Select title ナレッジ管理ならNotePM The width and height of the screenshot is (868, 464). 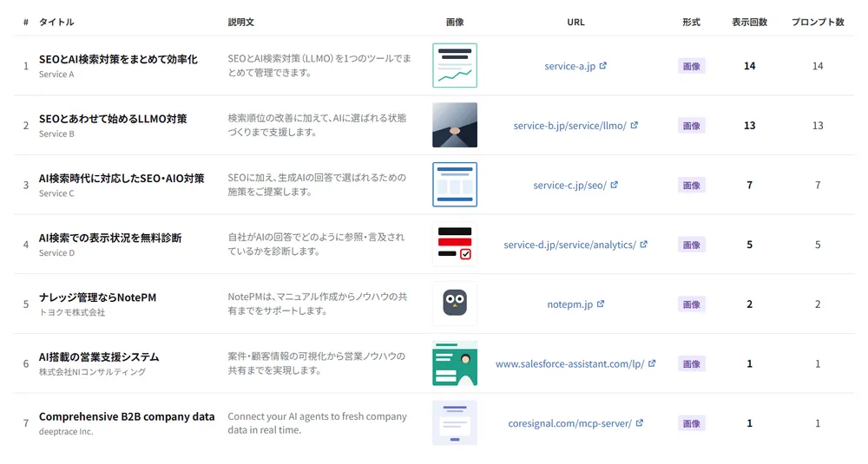(x=97, y=297)
